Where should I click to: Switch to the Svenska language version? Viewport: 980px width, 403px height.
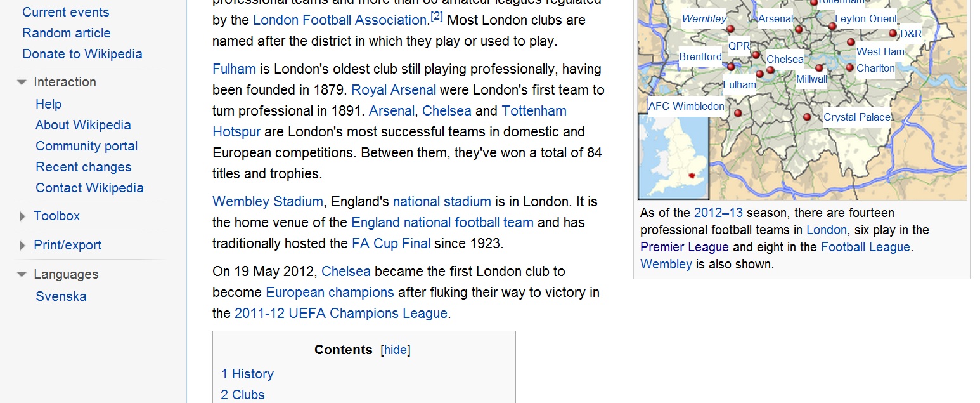[61, 296]
